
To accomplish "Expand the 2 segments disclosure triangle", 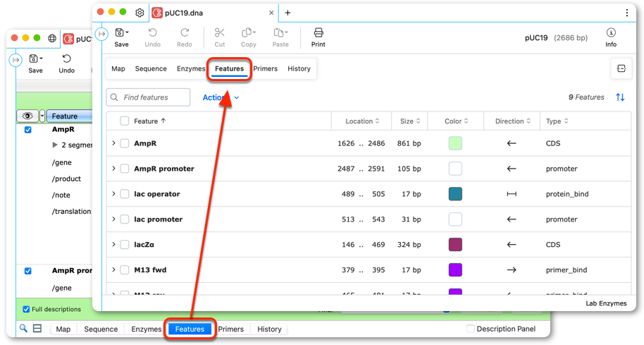I will click(55, 145).
